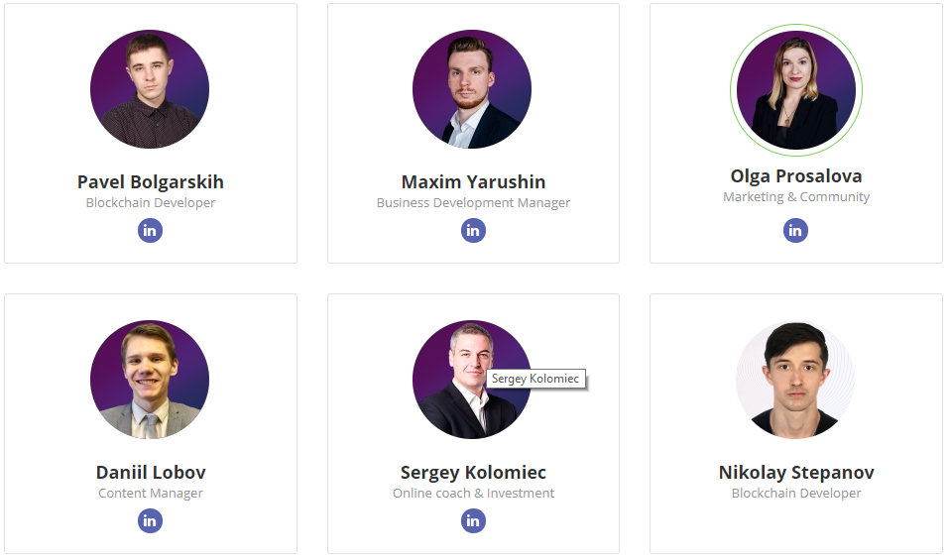Click the Nikolay Stepanov name heading

tap(796, 473)
